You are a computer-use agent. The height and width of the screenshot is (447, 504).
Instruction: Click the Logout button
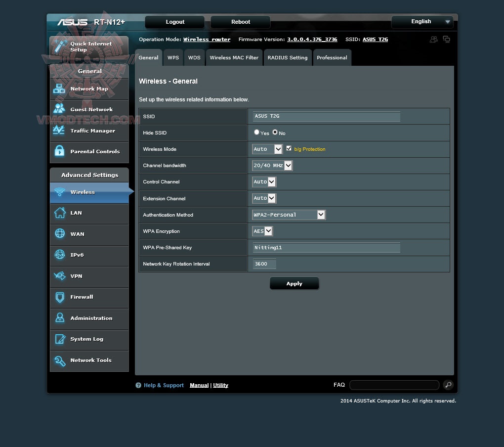175,22
